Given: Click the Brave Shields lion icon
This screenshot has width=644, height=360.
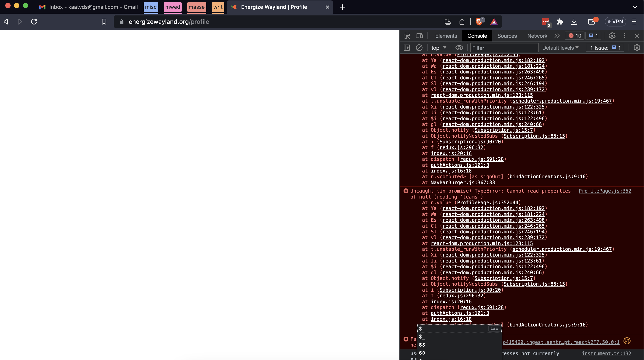Looking at the screenshot, I should [x=479, y=22].
